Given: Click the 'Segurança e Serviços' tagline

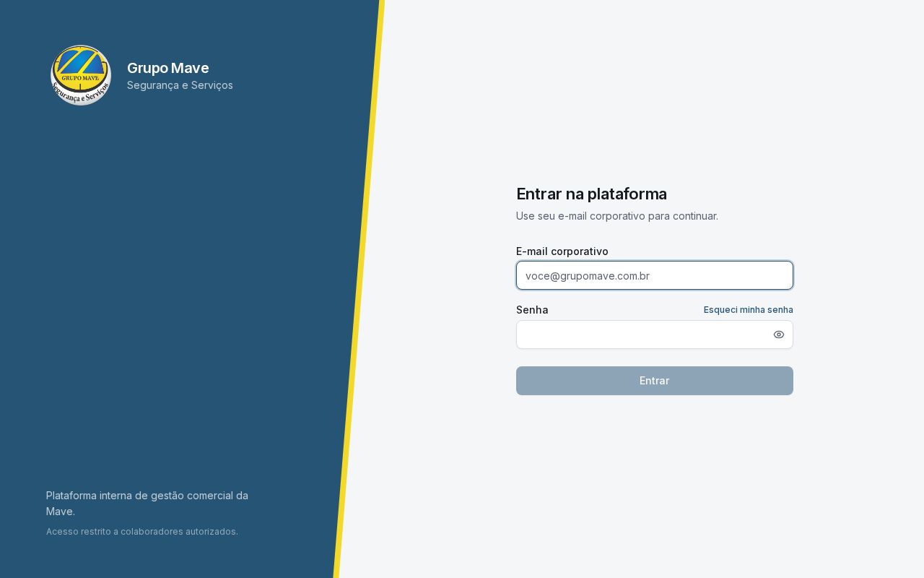Looking at the screenshot, I should coord(180,85).
